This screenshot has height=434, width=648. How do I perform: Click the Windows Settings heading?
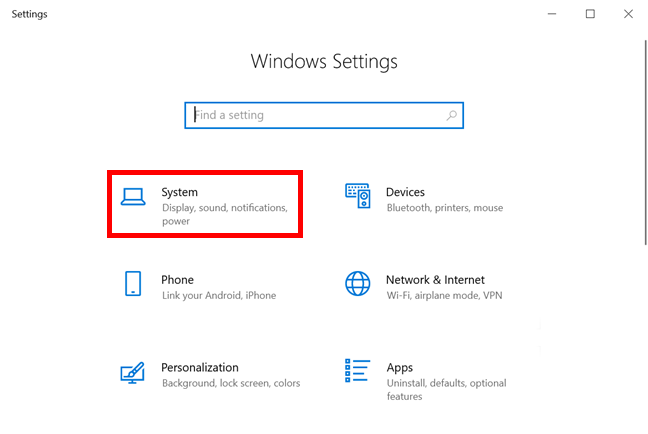coord(324,62)
